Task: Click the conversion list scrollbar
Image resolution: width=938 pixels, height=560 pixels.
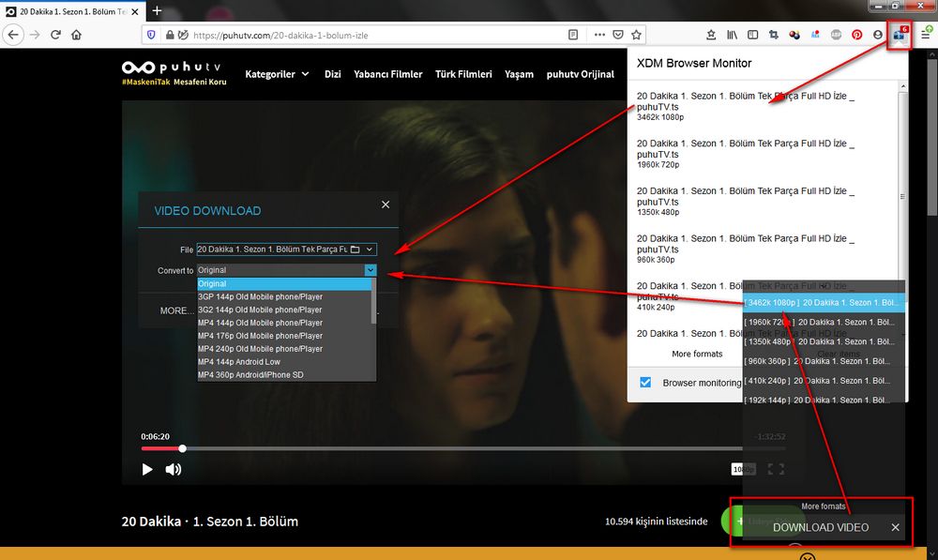Action: 374,301
